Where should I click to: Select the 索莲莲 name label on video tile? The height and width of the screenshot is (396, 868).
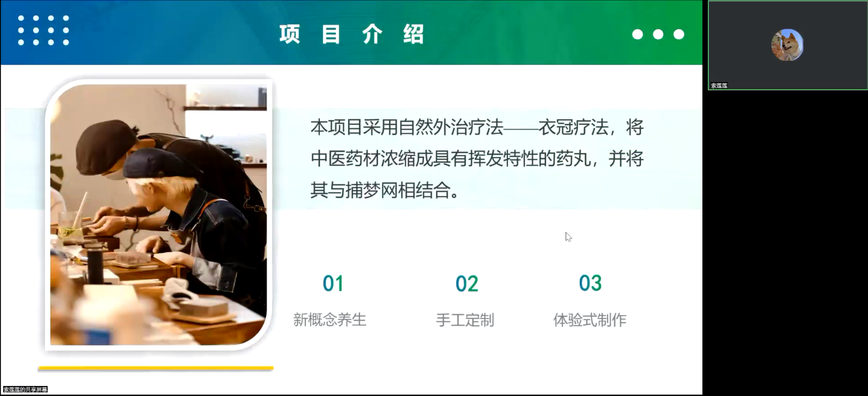[x=719, y=85]
